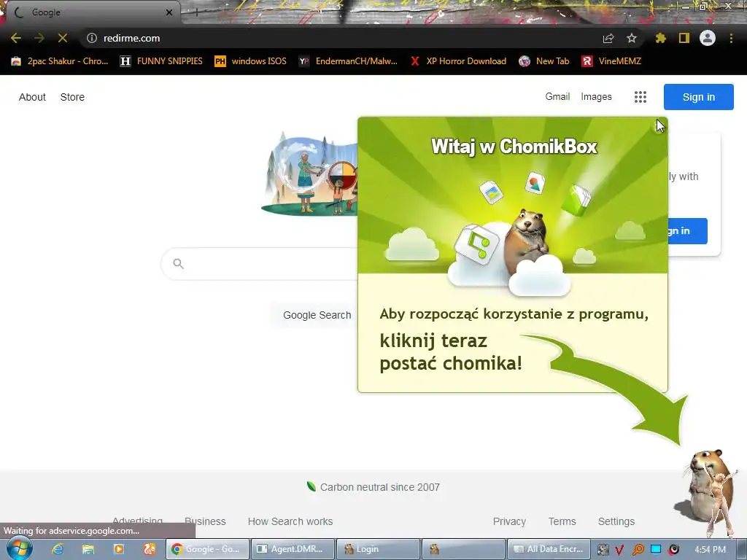This screenshot has width=747, height=560.
Task: Click the share page icon in address bar
Action: 608,38
